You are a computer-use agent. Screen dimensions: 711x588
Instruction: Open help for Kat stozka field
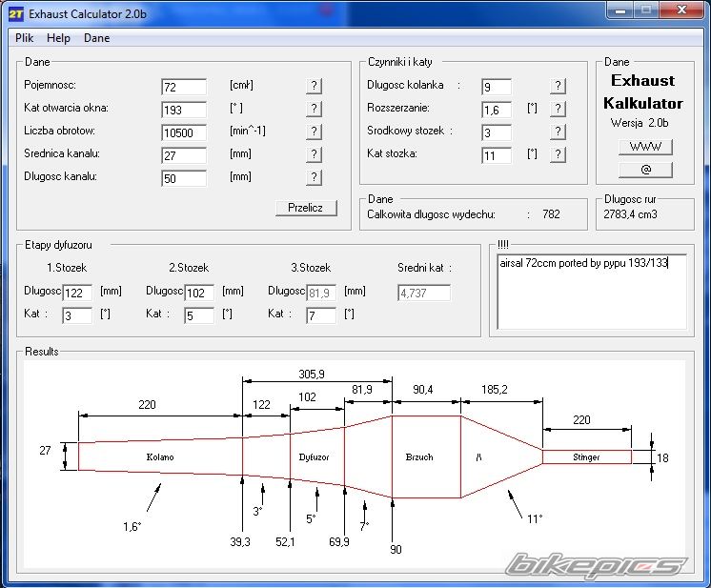(558, 154)
